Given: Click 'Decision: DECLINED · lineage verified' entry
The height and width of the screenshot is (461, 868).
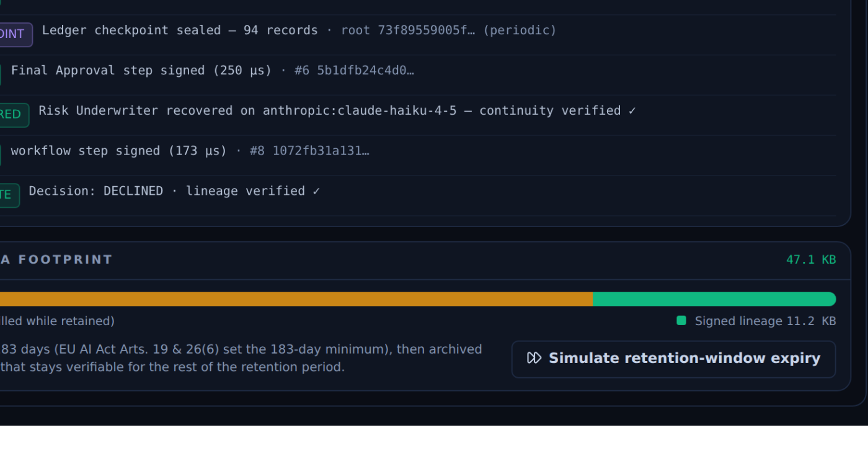Looking at the screenshot, I should [175, 191].
